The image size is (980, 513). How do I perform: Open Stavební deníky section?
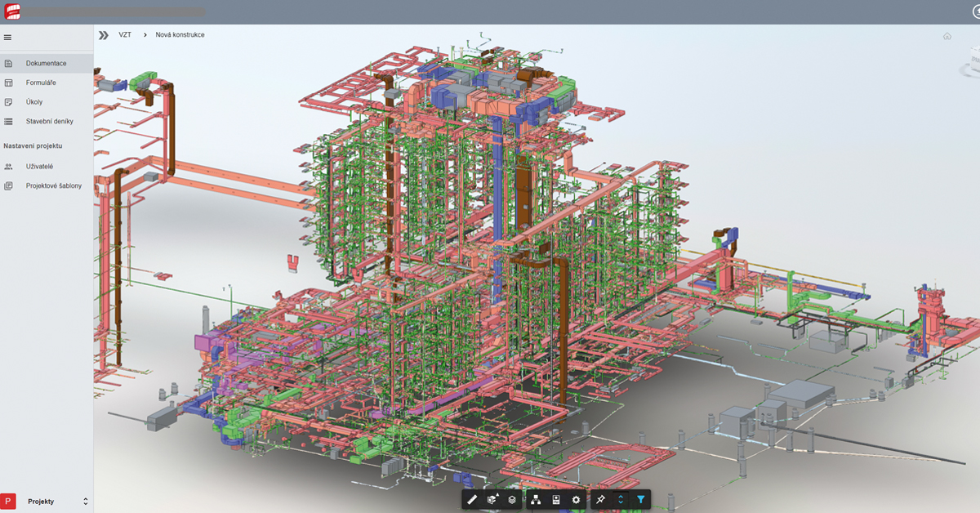[x=47, y=121]
